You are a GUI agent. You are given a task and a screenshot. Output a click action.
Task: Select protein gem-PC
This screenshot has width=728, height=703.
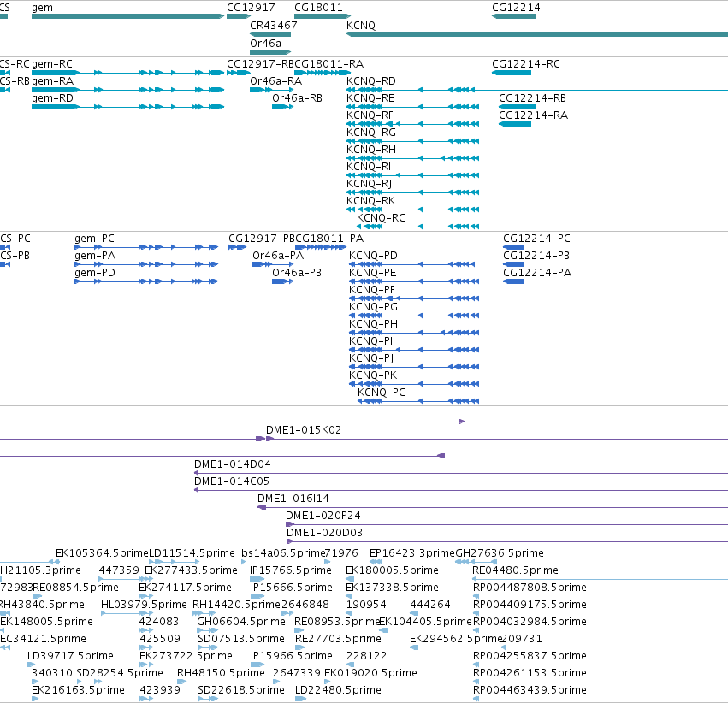[x=146, y=247]
